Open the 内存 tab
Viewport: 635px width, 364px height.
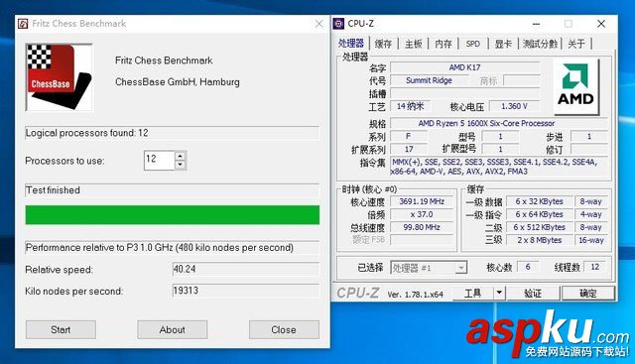click(444, 44)
